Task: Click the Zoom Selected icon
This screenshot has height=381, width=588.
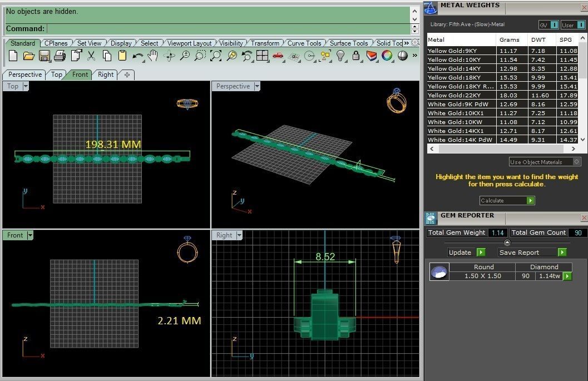Action: click(232, 56)
